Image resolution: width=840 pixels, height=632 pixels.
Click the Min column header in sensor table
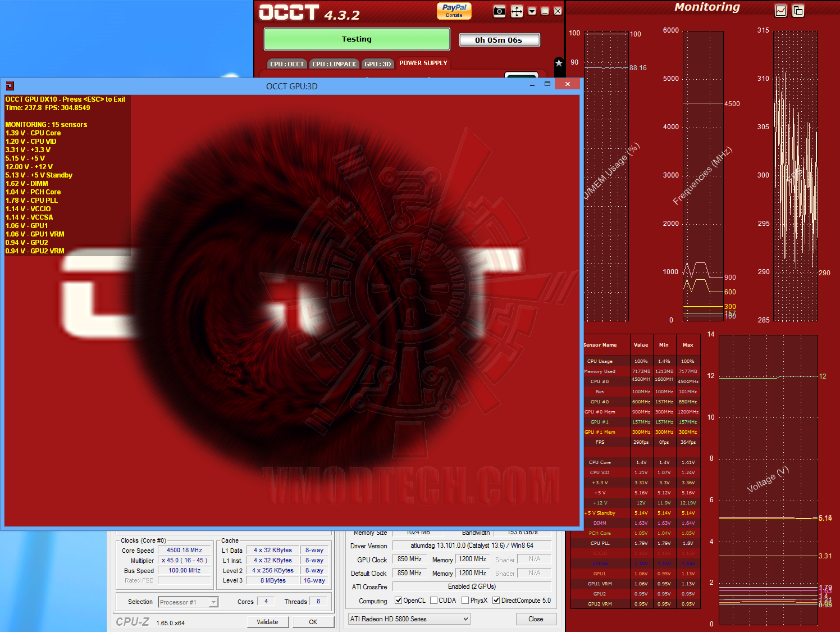[664, 345]
